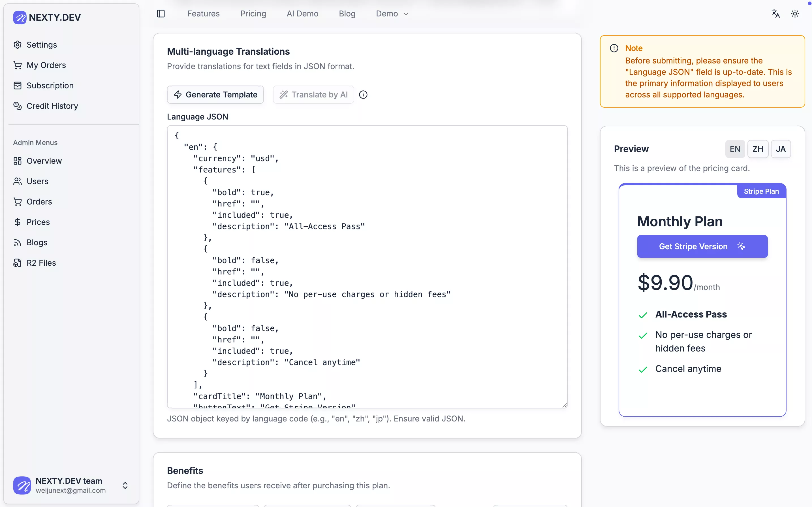Open Blogs via the RSS icon
The height and width of the screenshot is (507, 812).
[x=37, y=242]
